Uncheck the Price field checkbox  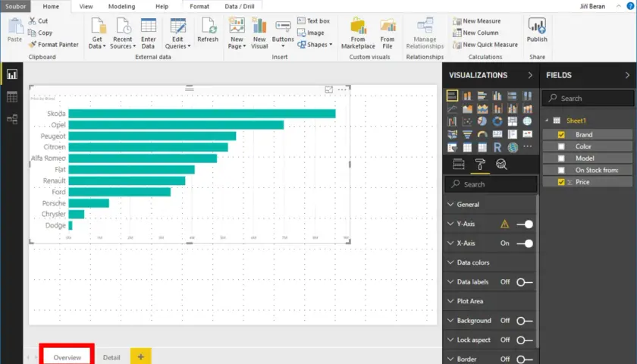click(x=561, y=182)
